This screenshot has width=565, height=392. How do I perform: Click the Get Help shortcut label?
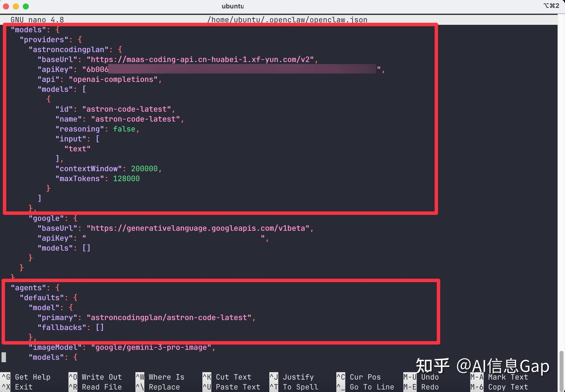click(x=33, y=377)
